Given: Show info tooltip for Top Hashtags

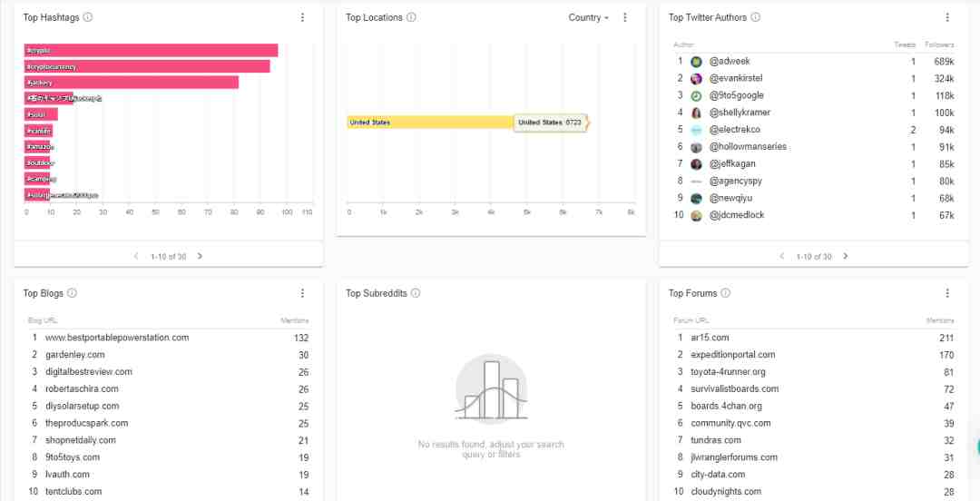Looking at the screenshot, I should click(x=88, y=17).
